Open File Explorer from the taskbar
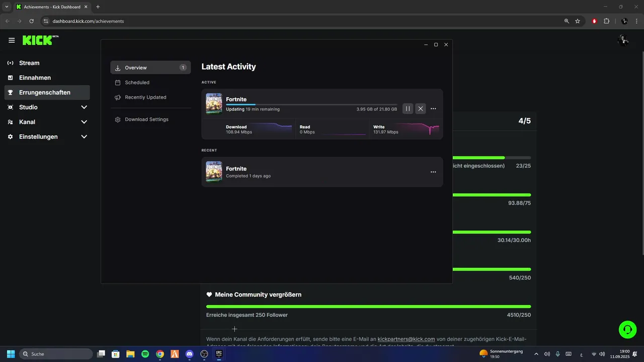This screenshot has width=644, height=362. click(130, 354)
